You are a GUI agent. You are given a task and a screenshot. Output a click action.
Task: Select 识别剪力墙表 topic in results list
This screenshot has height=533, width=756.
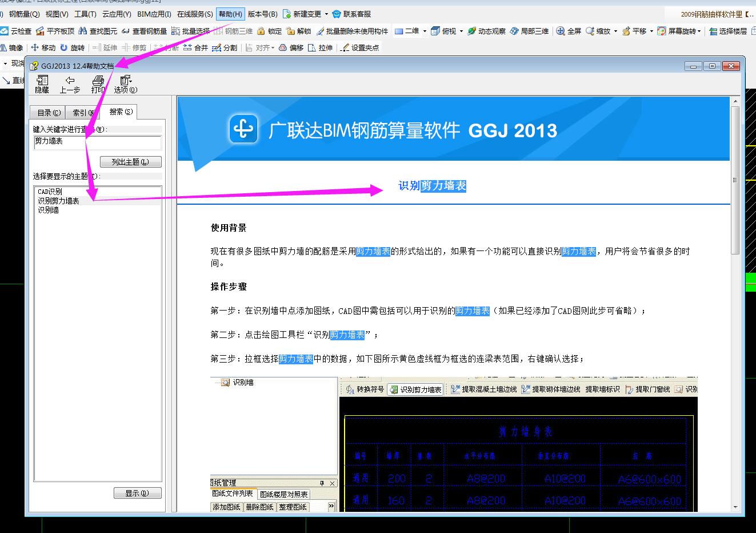(58, 201)
